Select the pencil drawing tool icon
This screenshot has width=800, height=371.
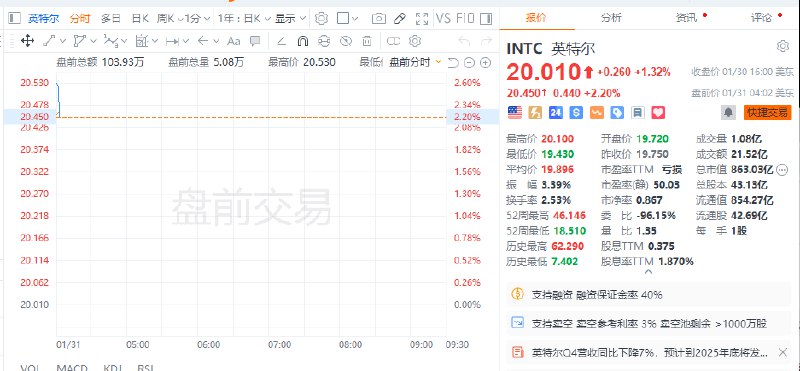click(x=400, y=19)
